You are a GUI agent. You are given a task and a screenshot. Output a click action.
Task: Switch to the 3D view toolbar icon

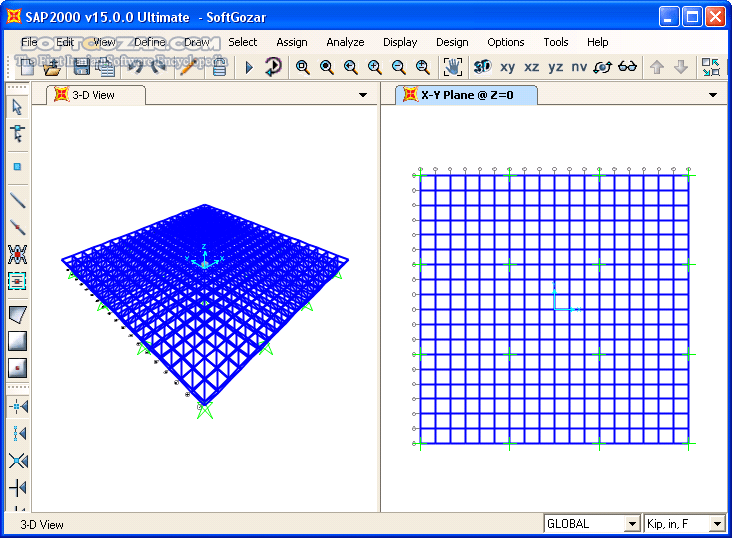pos(482,67)
